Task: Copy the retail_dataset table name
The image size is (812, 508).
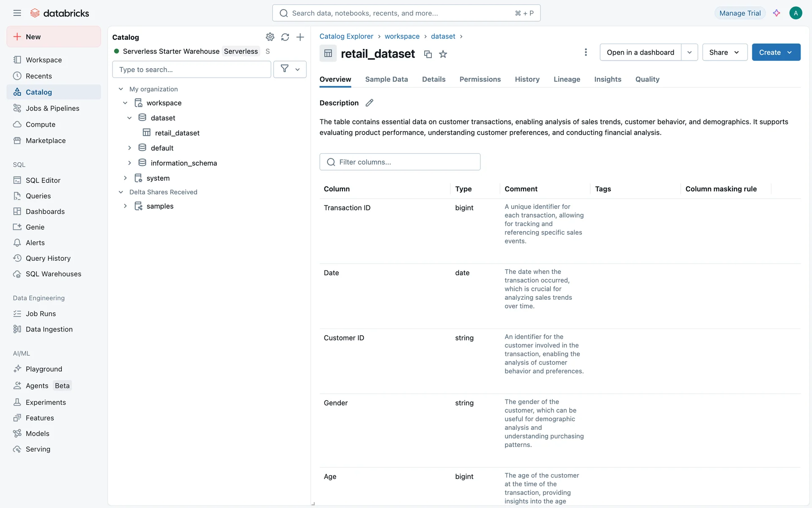Action: (428, 54)
